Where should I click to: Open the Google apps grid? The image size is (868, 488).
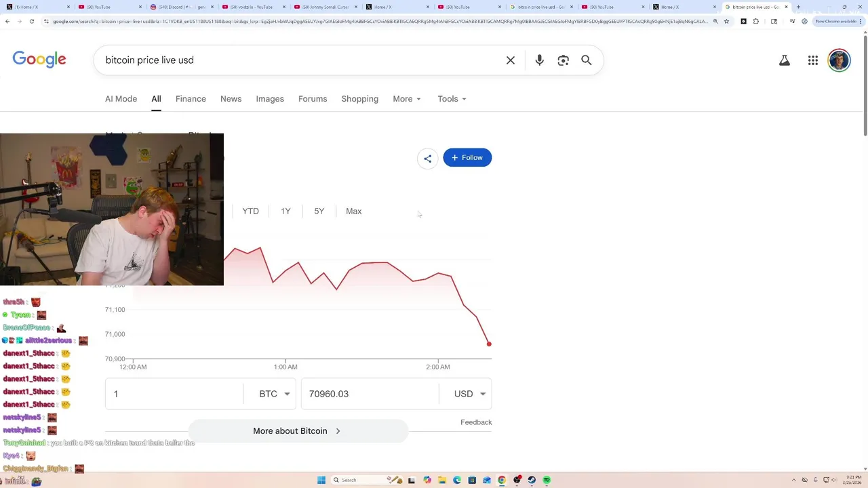point(813,60)
